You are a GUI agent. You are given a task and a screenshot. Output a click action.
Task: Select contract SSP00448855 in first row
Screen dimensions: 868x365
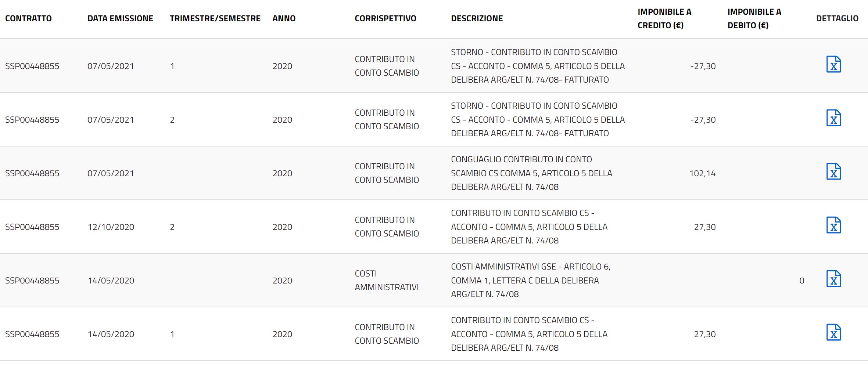point(32,66)
